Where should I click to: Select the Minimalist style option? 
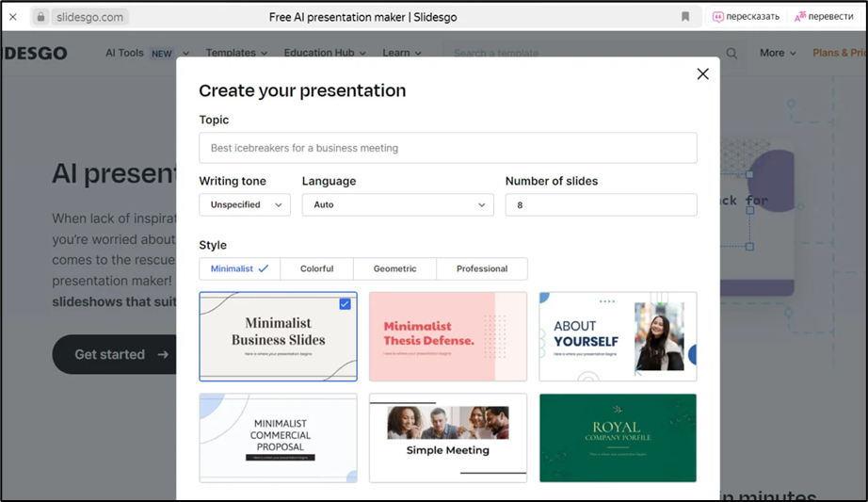point(239,268)
